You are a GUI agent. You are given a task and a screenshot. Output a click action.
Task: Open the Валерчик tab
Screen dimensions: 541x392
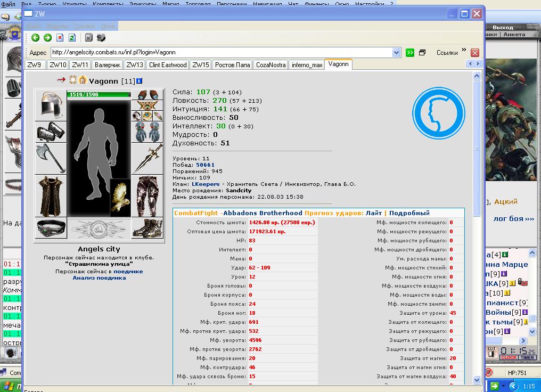point(108,65)
